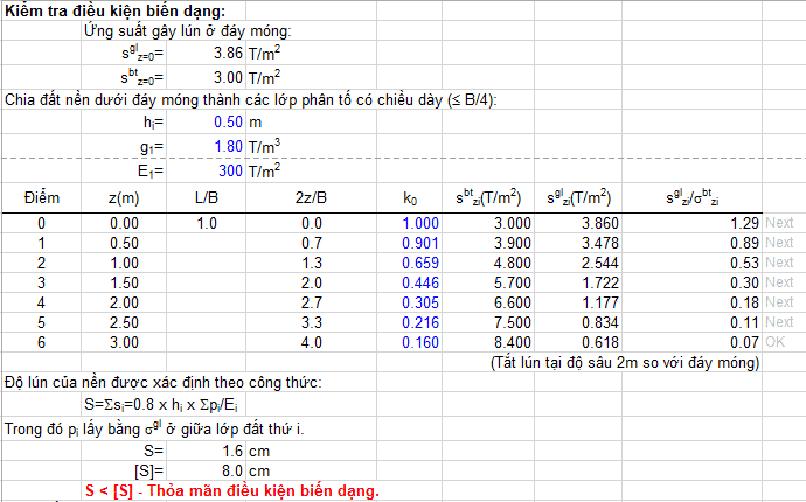Select the stress value 2.544
Image resolution: width=806 pixels, height=502 pixels.
coord(600,263)
